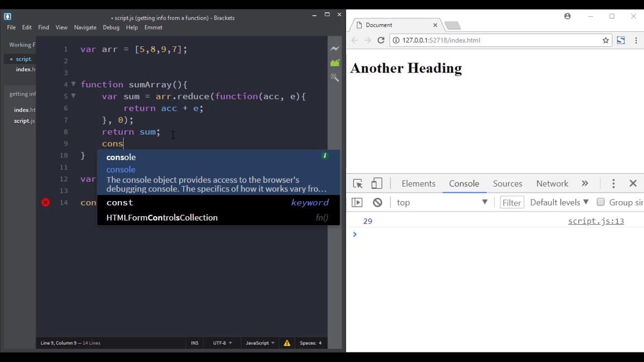Close the Document tab in Chrome
The height and width of the screenshot is (362, 644).
pos(435,25)
